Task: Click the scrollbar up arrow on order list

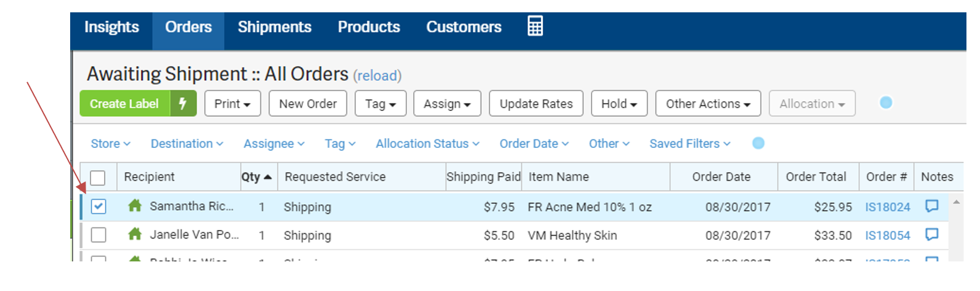Action: (x=956, y=202)
